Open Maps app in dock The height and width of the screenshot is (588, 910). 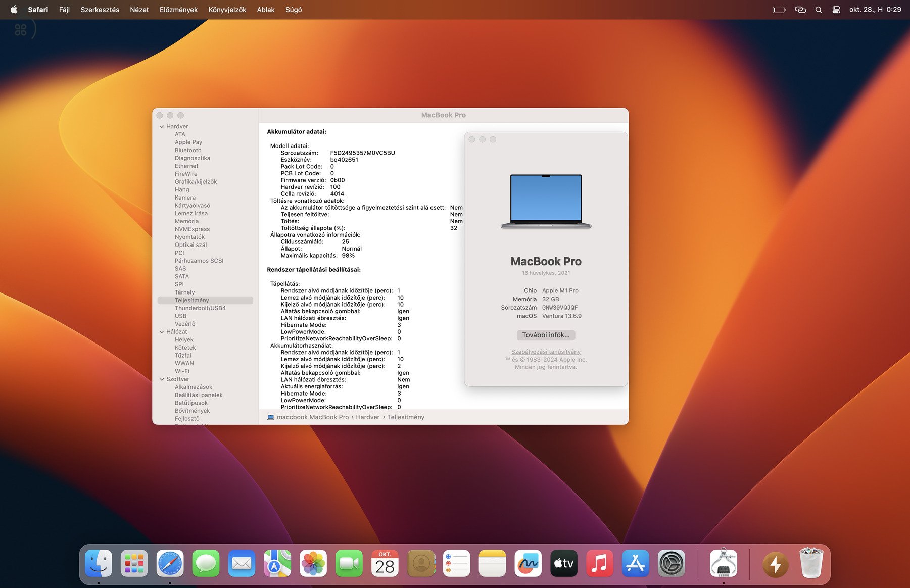(x=277, y=563)
